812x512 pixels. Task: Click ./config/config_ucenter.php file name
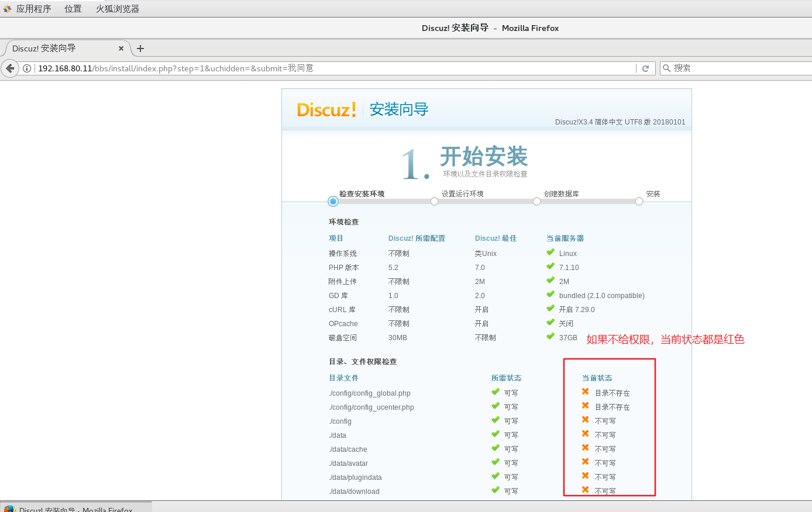(x=371, y=407)
